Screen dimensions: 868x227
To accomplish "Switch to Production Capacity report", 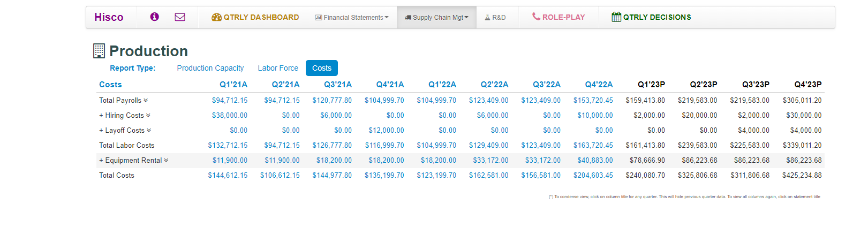I will [x=210, y=68].
